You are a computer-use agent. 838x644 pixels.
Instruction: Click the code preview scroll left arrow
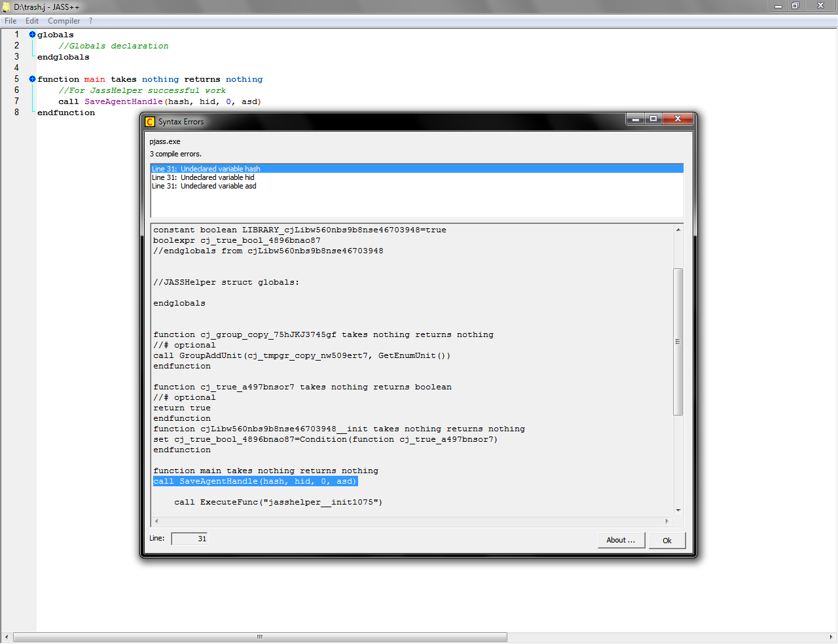[156, 522]
